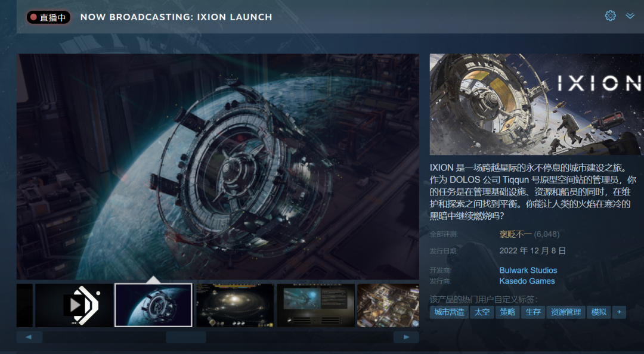The width and height of the screenshot is (644, 354).
Task: Select the 城市营造 tag
Action: pyautogui.click(x=450, y=312)
